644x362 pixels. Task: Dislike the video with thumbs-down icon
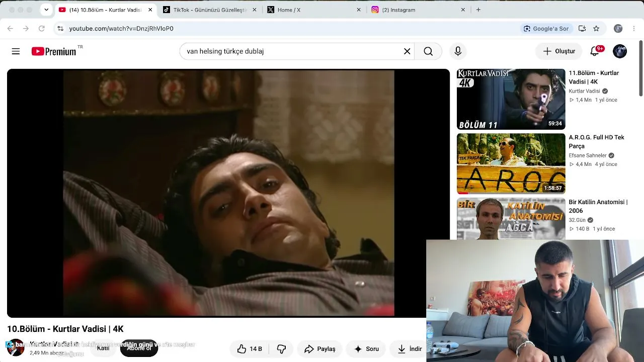281,349
